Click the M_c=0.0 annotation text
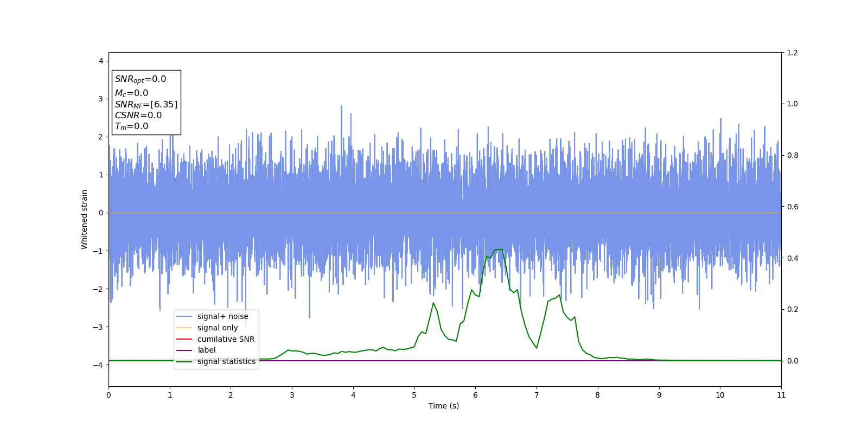The image size is (868, 434). (131, 93)
